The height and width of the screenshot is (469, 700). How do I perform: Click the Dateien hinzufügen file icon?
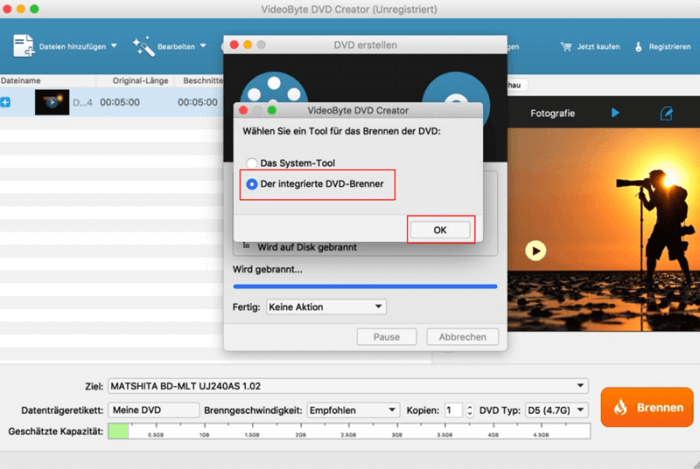(24, 46)
